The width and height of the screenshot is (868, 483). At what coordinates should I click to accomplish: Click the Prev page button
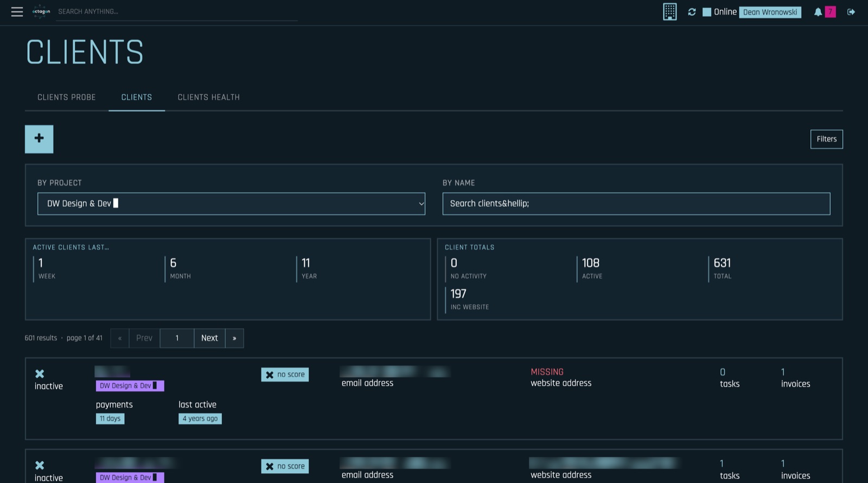click(144, 338)
